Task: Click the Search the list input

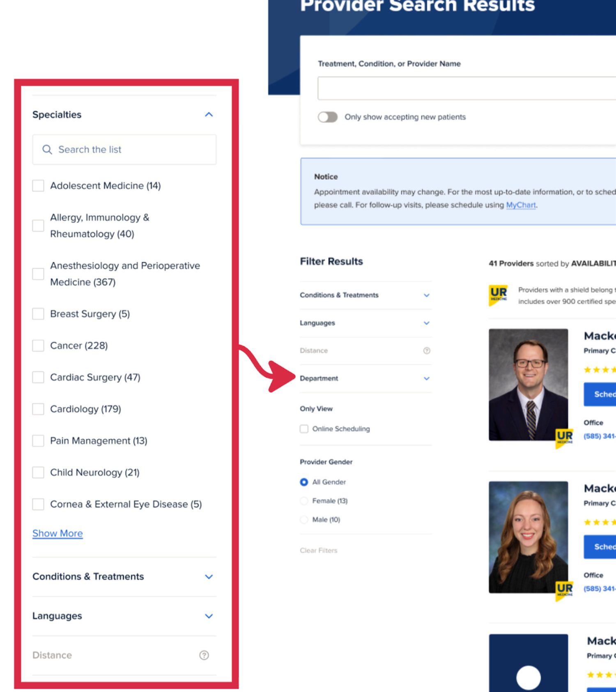Action: point(124,149)
